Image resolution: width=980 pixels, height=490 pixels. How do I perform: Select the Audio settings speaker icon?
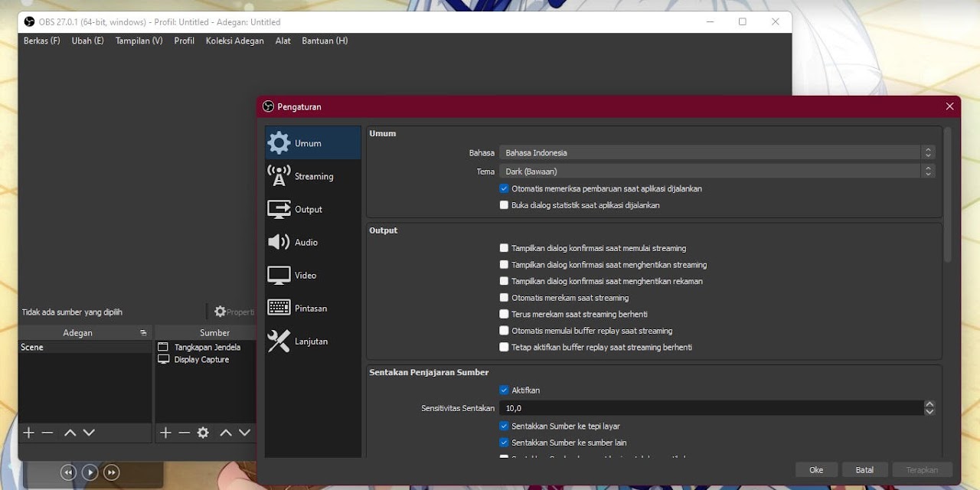(x=279, y=242)
